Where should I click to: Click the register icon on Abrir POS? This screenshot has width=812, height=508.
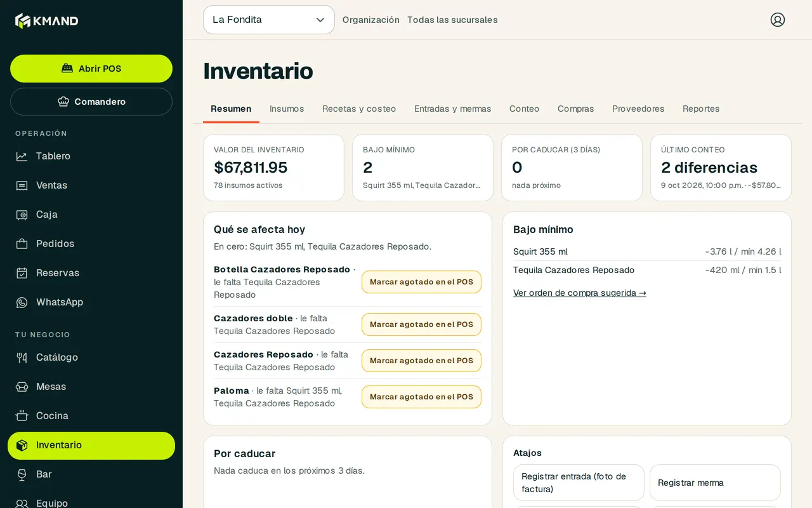click(67, 69)
